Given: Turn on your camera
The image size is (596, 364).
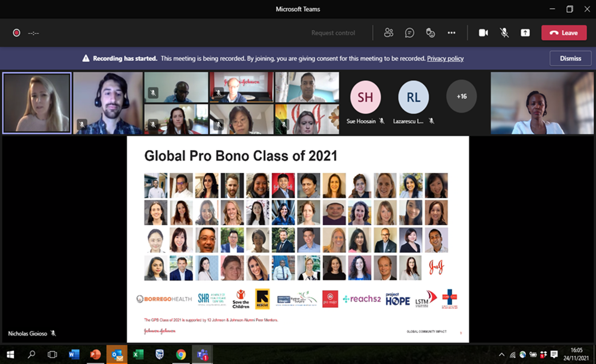Looking at the screenshot, I should (x=483, y=33).
